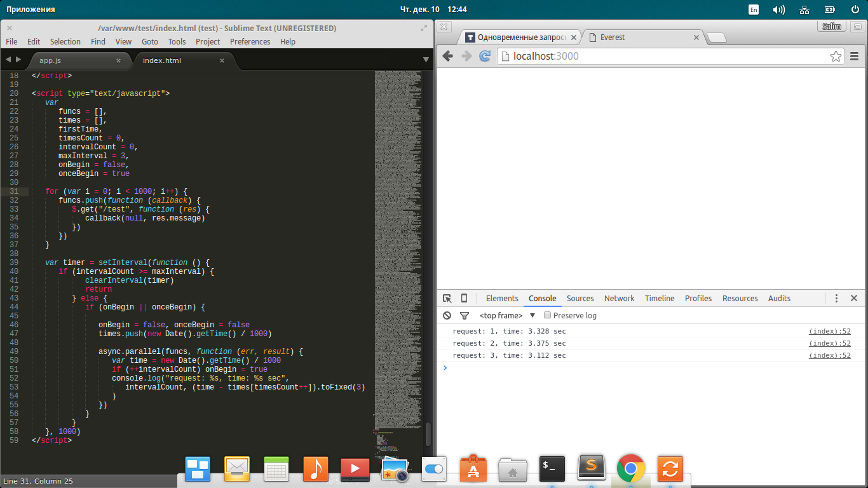Viewport: 868px width, 488px height.
Task: Open the Goto menu
Action: (x=150, y=41)
